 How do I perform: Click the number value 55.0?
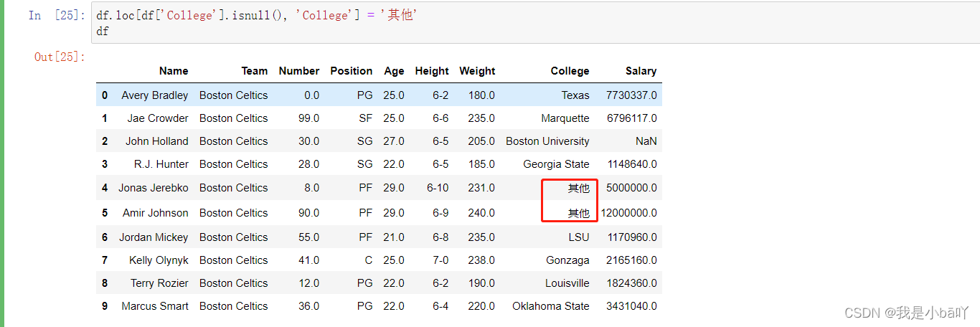(308, 237)
